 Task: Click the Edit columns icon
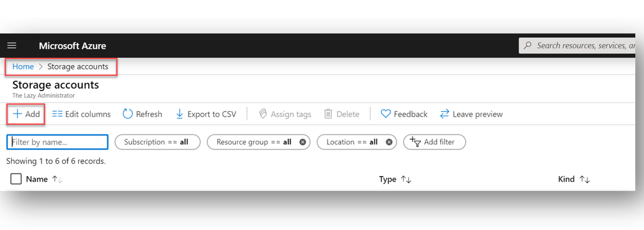(x=58, y=114)
